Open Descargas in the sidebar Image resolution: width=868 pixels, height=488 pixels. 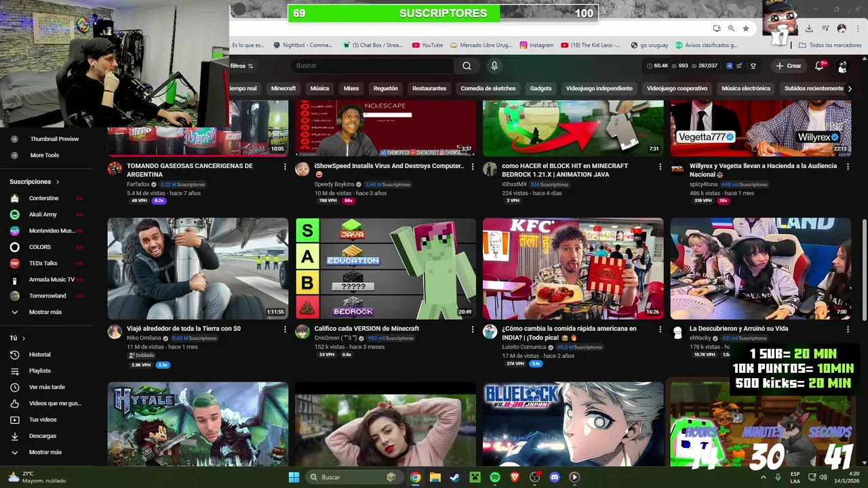click(x=42, y=436)
